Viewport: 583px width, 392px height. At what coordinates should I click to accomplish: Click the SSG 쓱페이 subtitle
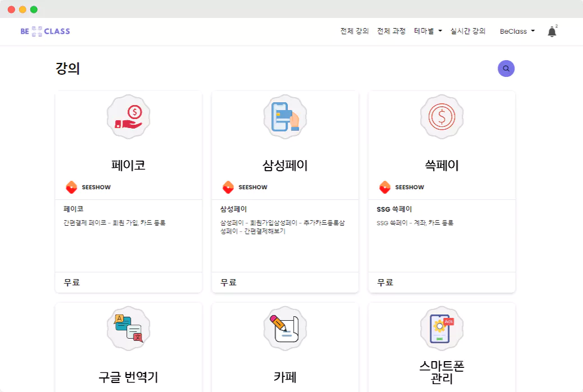click(394, 209)
